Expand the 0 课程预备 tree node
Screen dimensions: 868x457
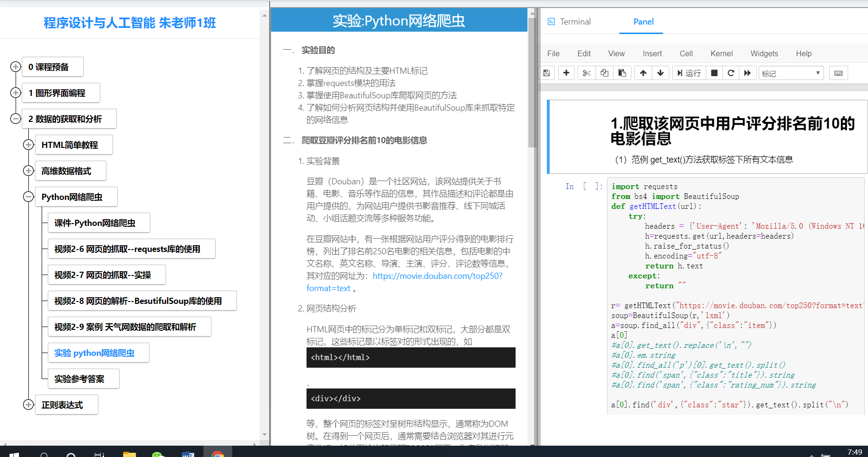16,67
